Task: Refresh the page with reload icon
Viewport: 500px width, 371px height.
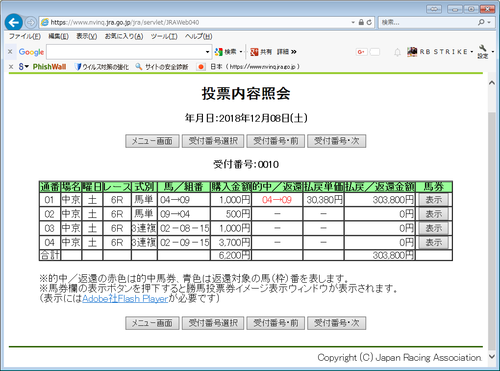Action: pos(369,22)
